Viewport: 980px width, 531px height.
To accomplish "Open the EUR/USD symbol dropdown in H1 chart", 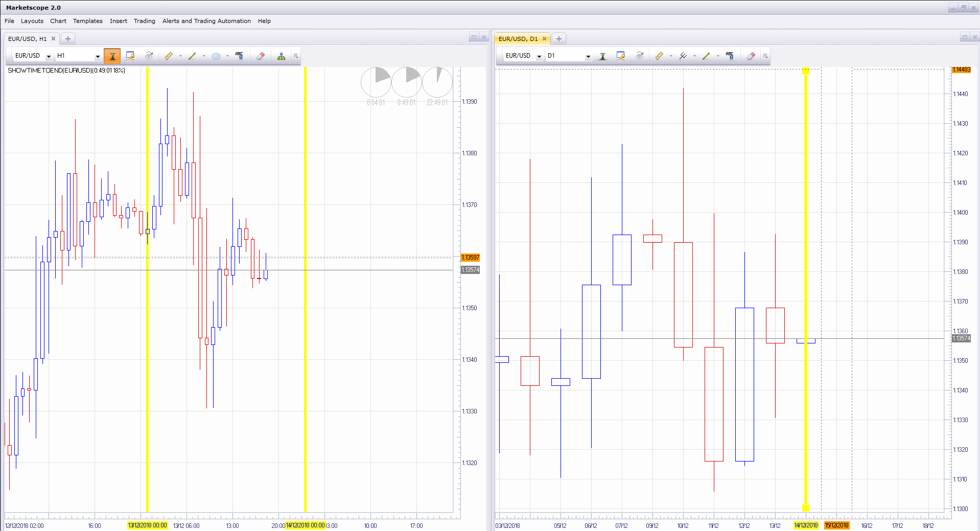I will pos(49,56).
